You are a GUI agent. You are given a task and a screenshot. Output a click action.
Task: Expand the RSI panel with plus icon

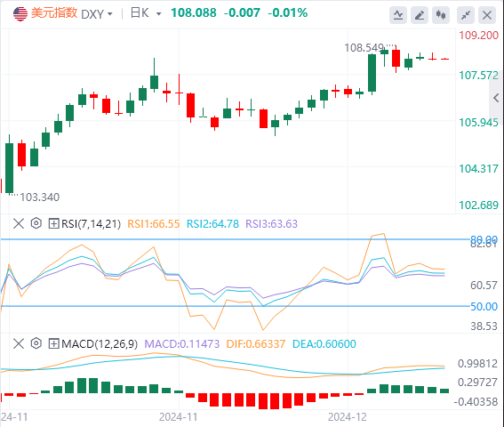pos(53,223)
